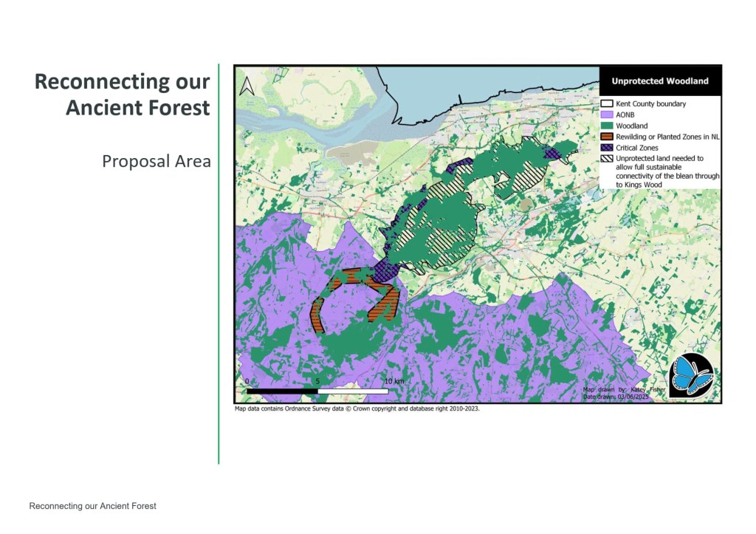The height and width of the screenshot is (534, 756).
Task: Click the Ordnance Survey copyright caption
Action: 357,408
